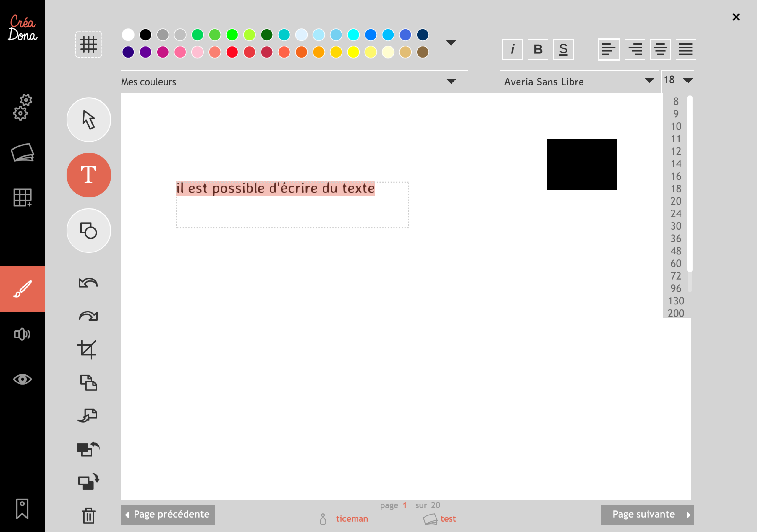The width and height of the screenshot is (757, 532).
Task: Justify the text
Action: [x=686, y=49]
